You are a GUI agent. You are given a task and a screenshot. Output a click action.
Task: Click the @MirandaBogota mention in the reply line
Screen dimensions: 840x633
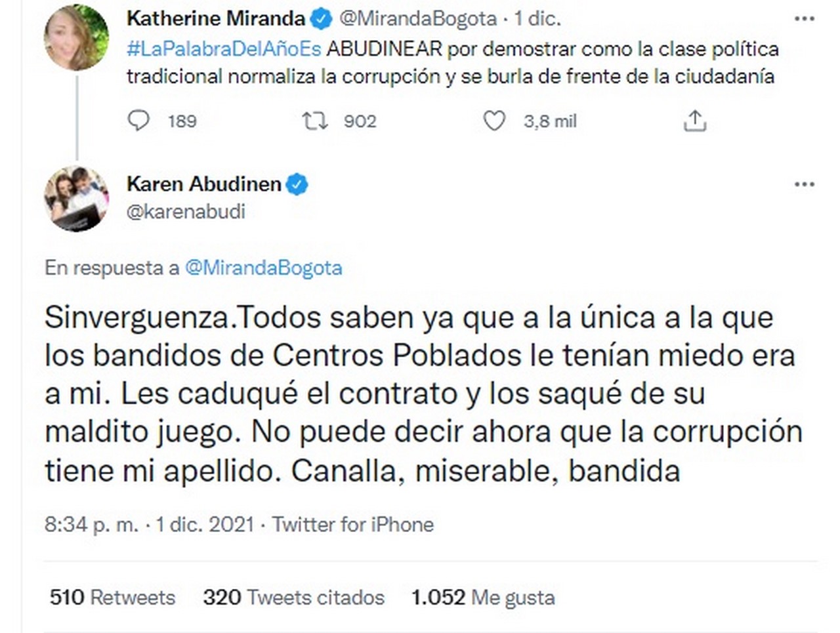point(263,268)
